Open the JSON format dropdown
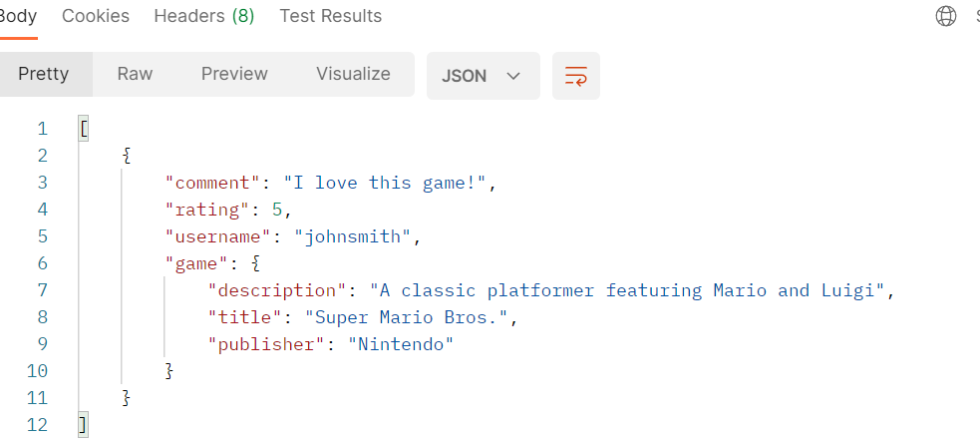The width and height of the screenshot is (980, 442). (x=484, y=76)
